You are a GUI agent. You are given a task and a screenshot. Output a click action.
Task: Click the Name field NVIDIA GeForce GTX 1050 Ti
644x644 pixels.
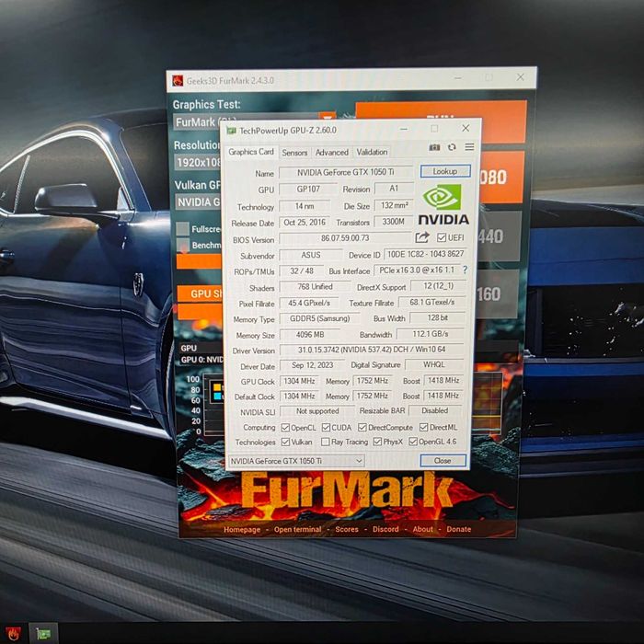coord(345,173)
